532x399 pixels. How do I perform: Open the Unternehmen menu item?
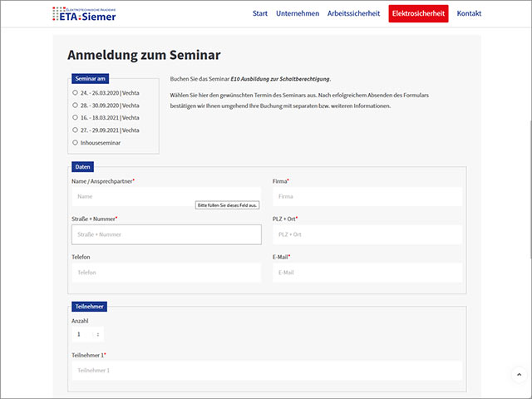point(298,13)
